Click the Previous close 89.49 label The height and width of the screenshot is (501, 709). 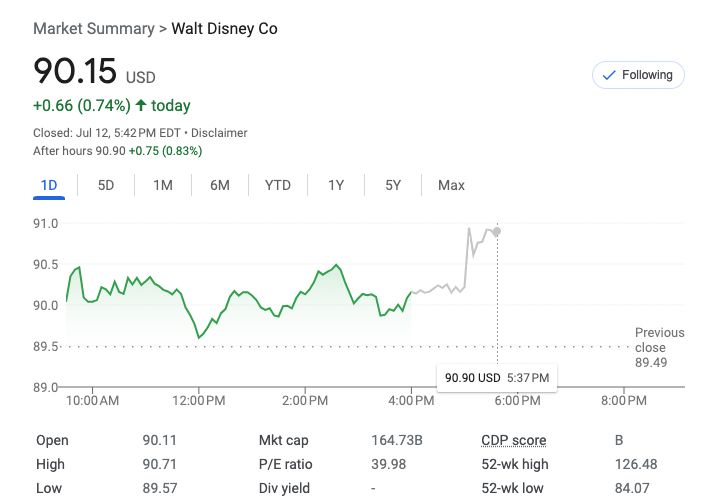pyautogui.click(x=659, y=347)
